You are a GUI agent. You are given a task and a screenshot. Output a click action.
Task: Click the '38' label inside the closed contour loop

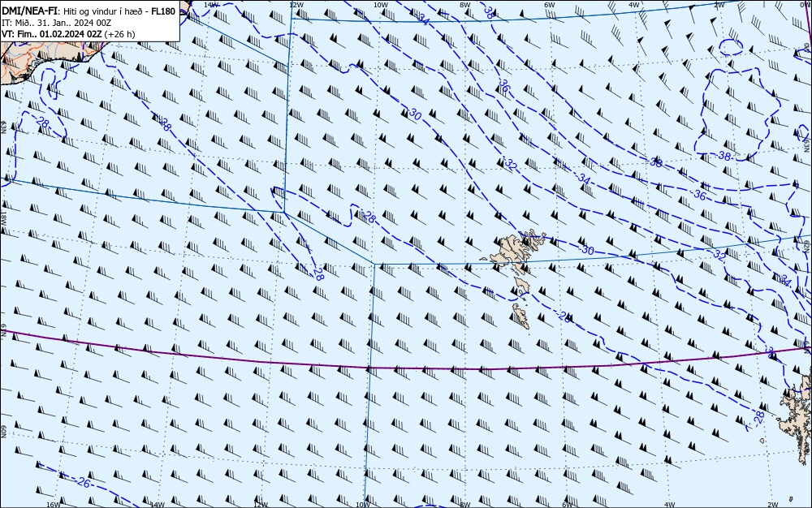tap(724, 155)
